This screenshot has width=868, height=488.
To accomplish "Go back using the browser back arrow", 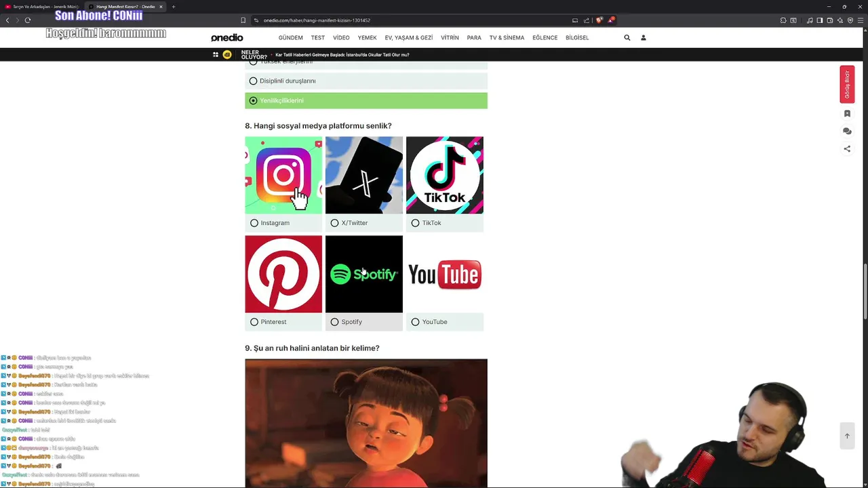I will click(7, 20).
